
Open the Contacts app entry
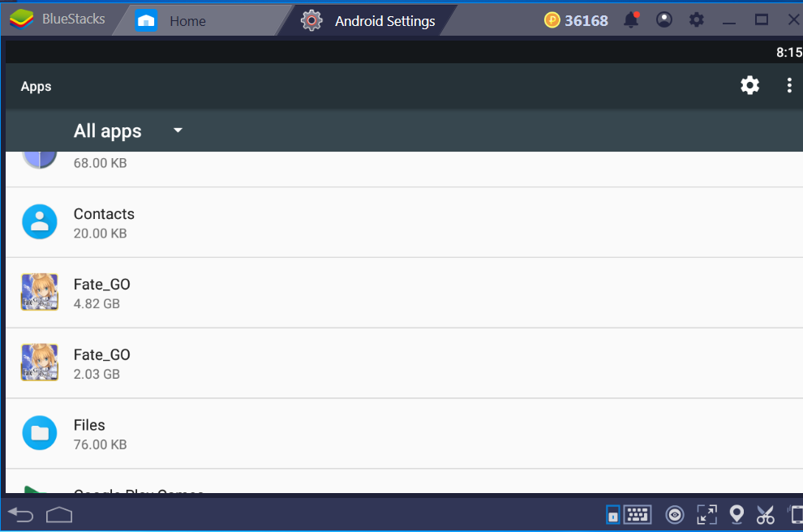point(404,222)
